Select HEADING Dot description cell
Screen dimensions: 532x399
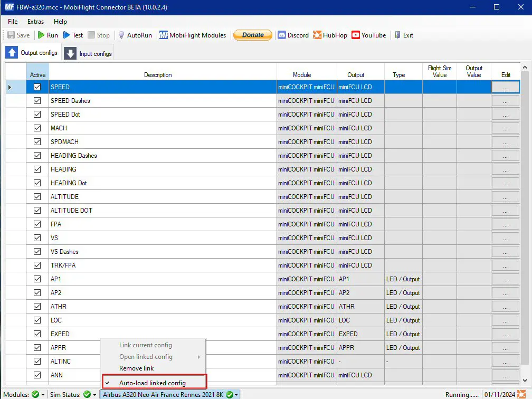(163, 183)
